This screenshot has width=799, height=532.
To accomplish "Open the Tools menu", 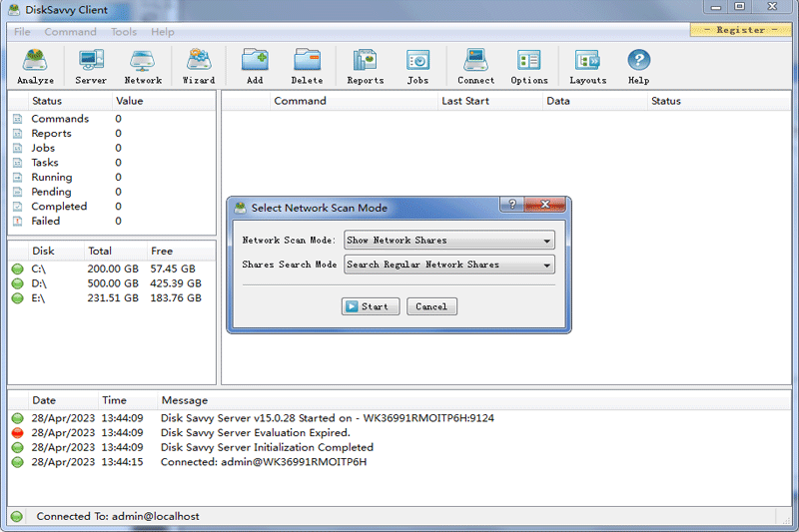I will (x=124, y=32).
